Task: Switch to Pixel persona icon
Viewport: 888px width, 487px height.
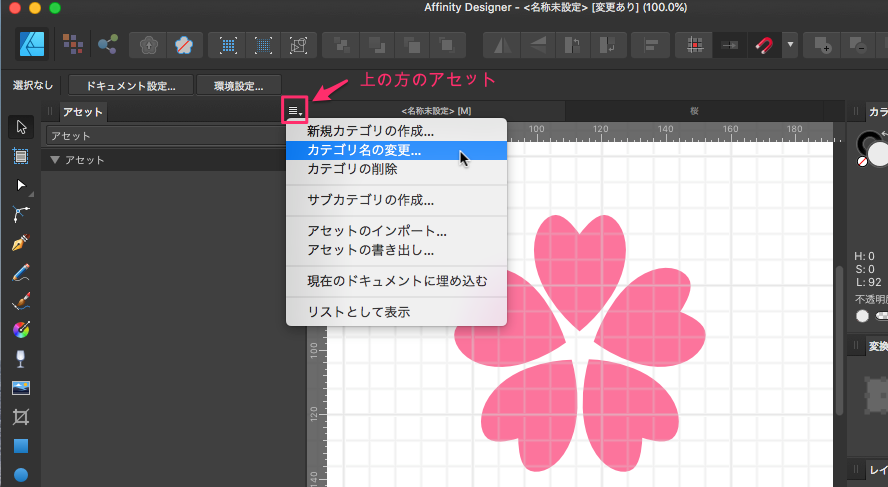Action: pyautogui.click(x=73, y=44)
